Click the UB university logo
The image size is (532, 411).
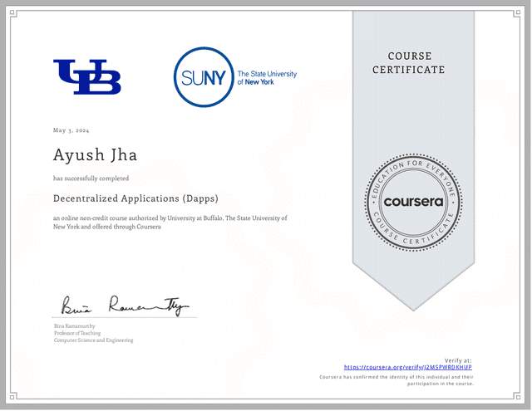click(x=87, y=76)
